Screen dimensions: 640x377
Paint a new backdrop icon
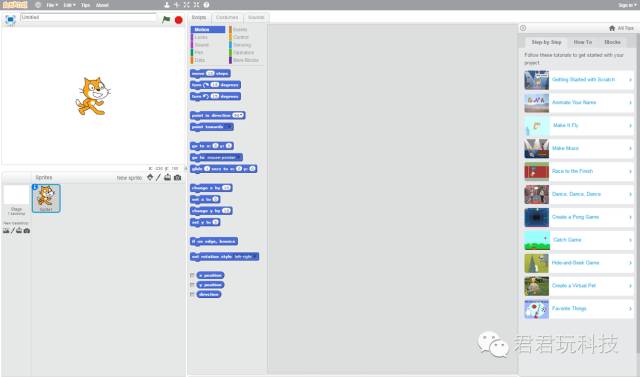12,231
